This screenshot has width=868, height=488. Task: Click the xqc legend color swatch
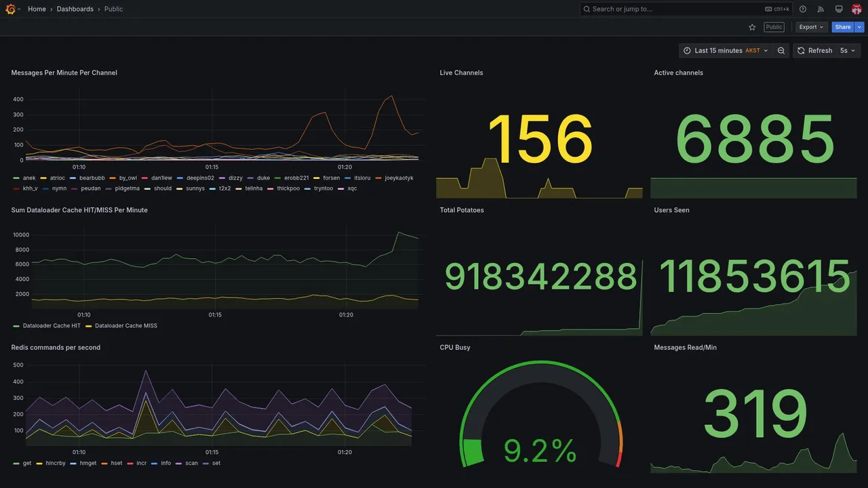[x=341, y=188]
